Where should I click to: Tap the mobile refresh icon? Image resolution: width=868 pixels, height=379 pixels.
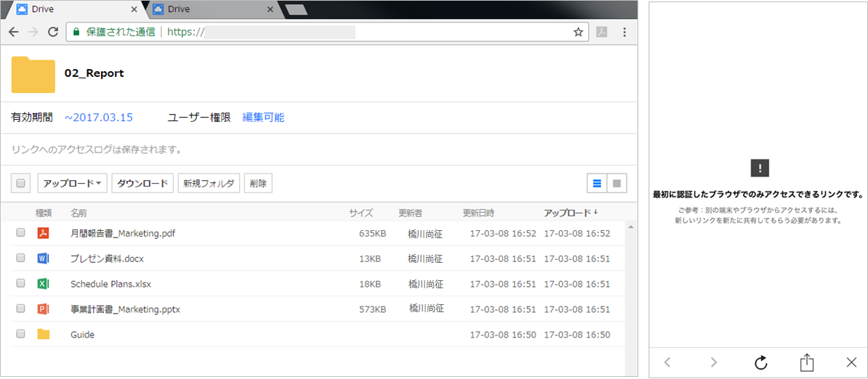coord(760,362)
